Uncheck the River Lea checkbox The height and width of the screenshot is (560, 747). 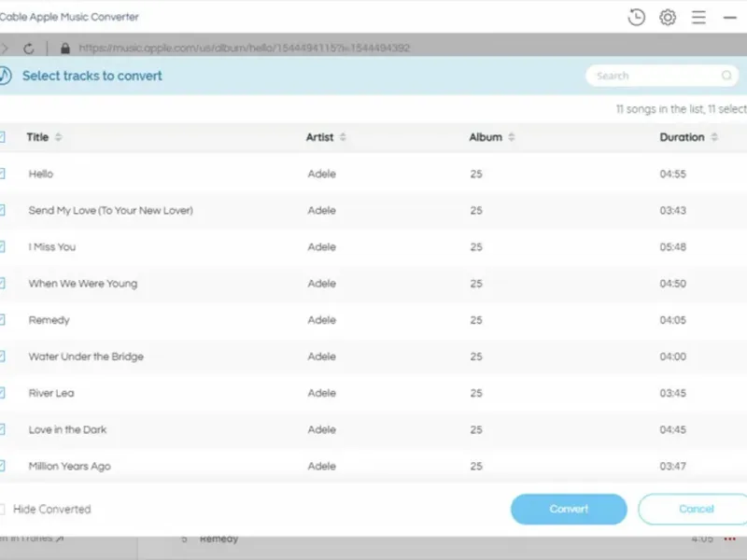2,393
